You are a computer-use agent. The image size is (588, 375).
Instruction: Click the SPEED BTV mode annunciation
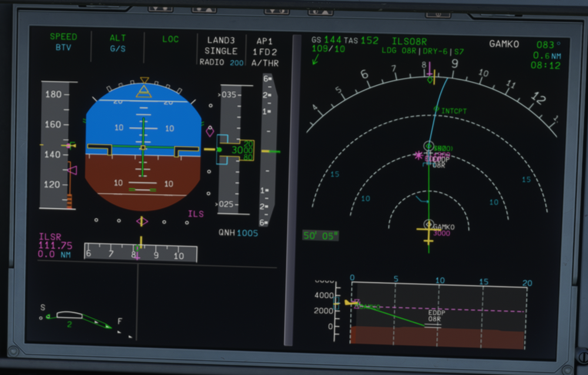tap(63, 42)
